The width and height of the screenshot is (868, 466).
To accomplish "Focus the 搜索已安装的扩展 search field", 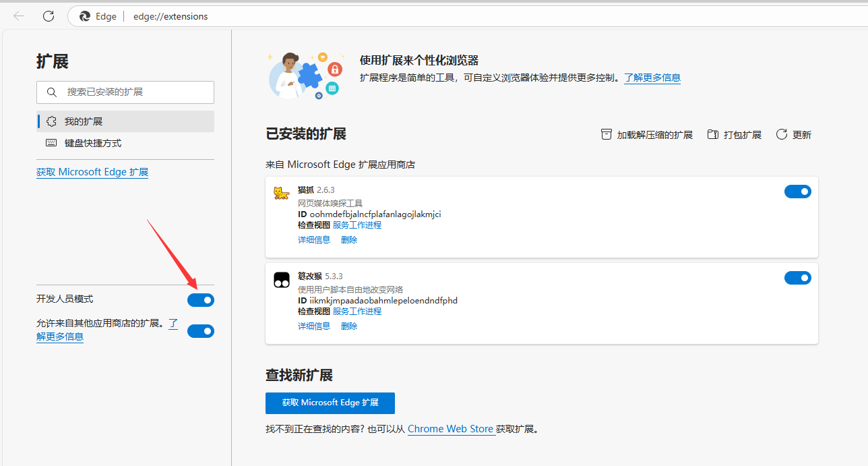I will click(x=125, y=92).
